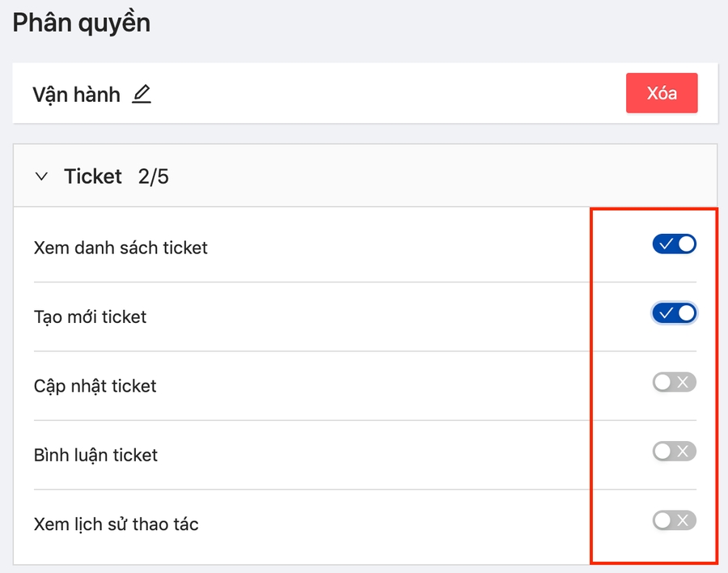Click the Ticket section title
The height and width of the screenshot is (573, 728).
tap(93, 176)
